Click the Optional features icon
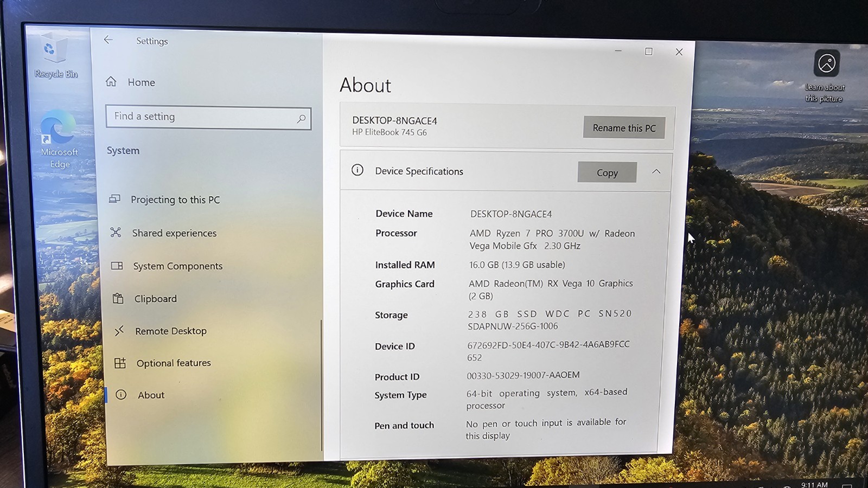868x488 pixels. 120,363
